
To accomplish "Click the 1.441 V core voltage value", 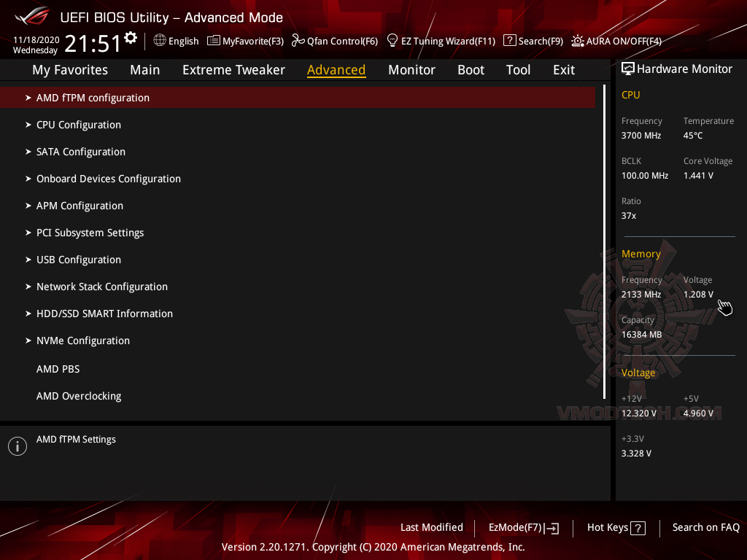I will click(x=698, y=176).
